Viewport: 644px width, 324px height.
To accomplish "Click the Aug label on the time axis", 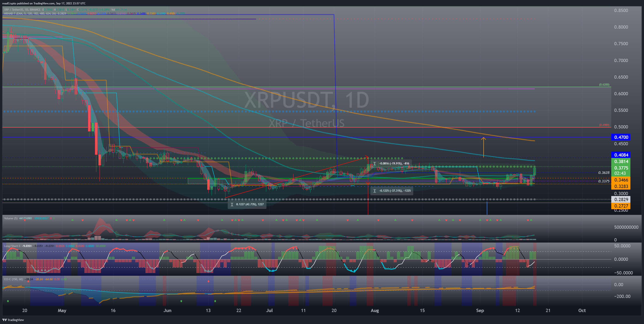I will 375,310.
